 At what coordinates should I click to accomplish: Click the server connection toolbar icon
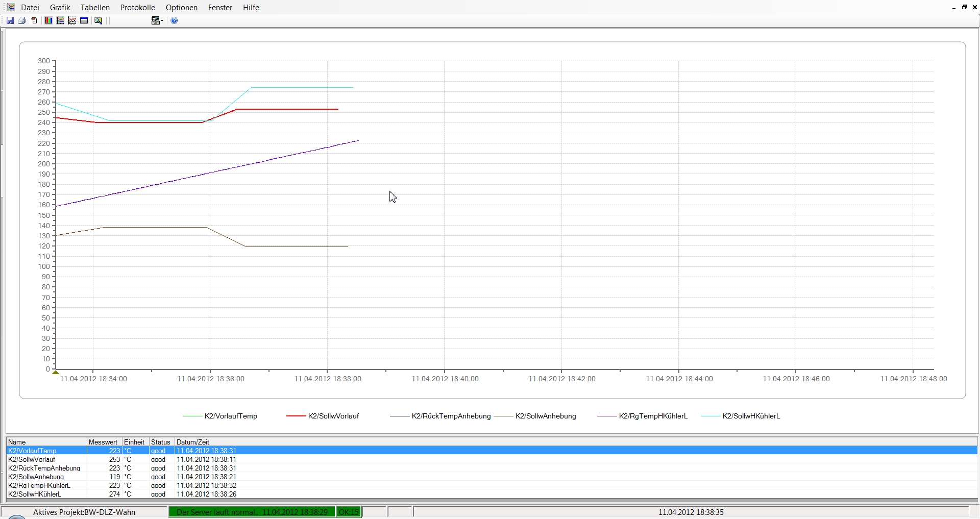coord(155,20)
